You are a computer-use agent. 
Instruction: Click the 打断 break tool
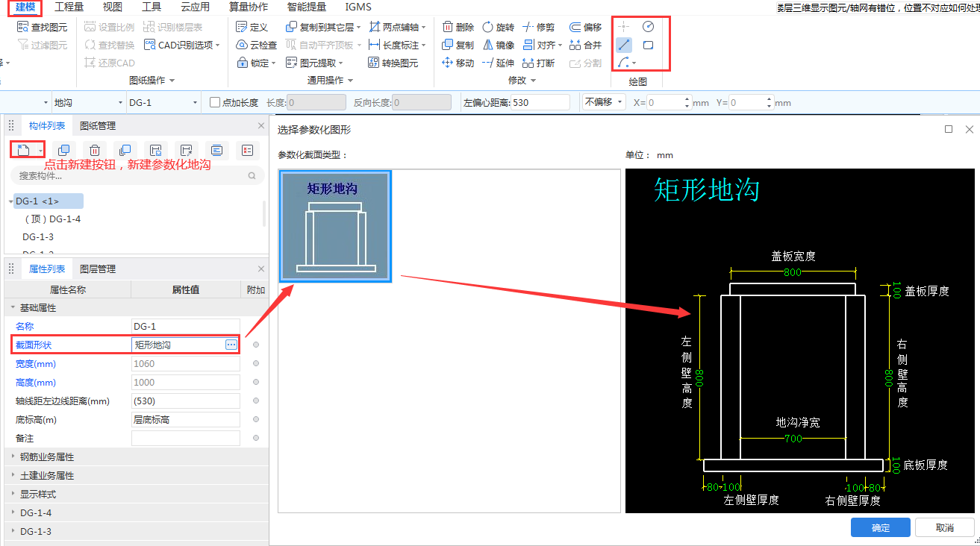(538, 63)
